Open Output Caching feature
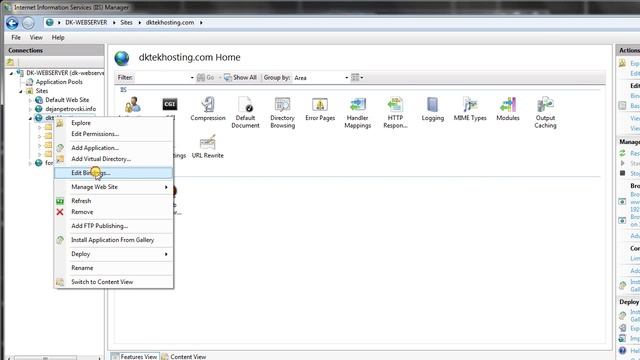This screenshot has height=360, width=640. [545, 113]
